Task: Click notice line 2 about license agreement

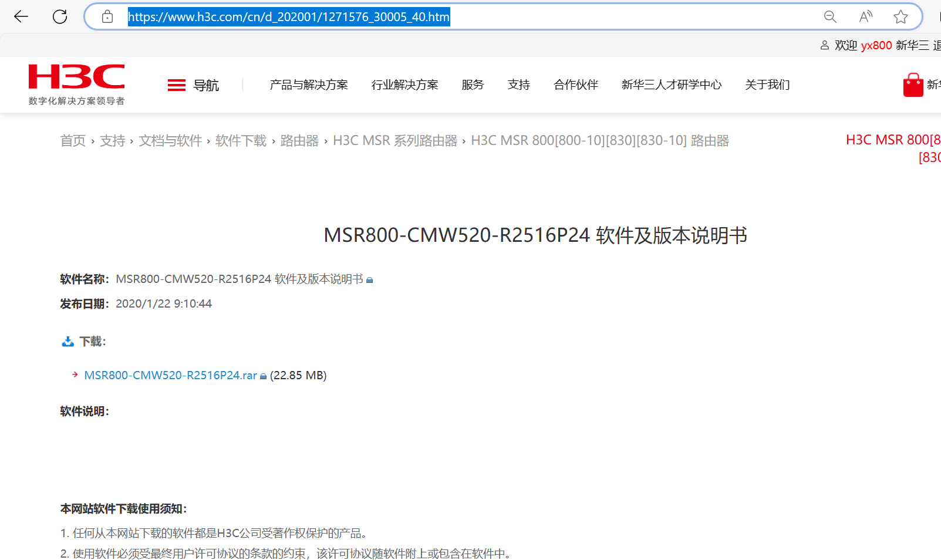Action: point(288,554)
